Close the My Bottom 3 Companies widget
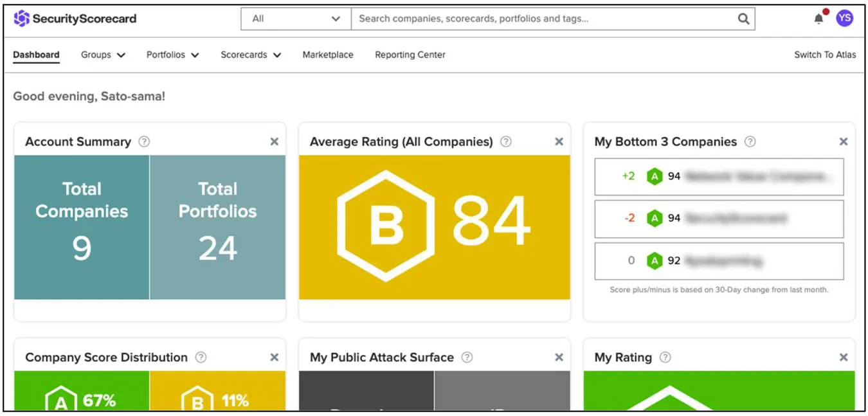Screen dimensions: 868x416 (844, 141)
